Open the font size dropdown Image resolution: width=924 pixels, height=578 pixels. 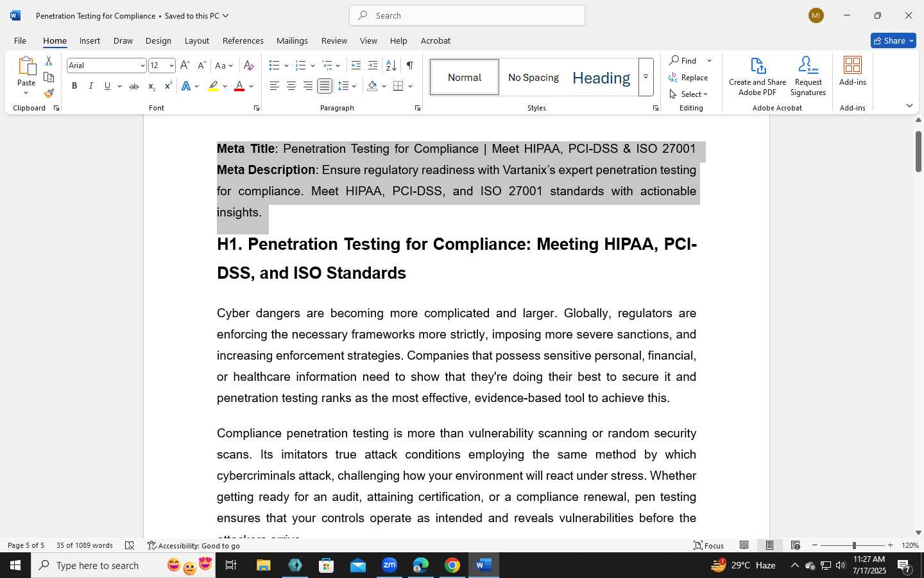pyautogui.click(x=171, y=66)
